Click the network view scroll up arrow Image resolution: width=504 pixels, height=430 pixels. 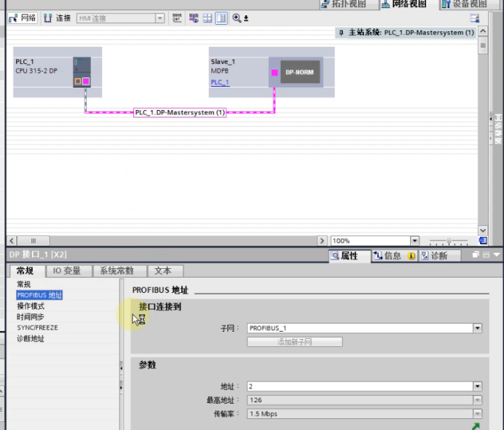(483, 31)
